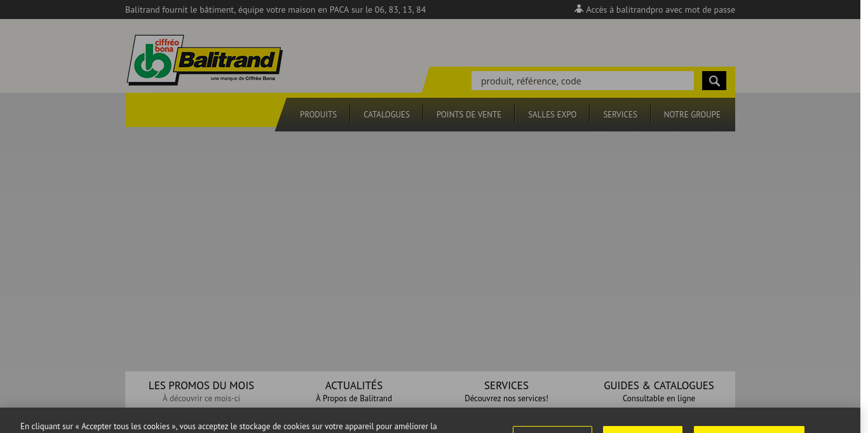
Task: Click the green Ciffréo Bona emblem
Action: click(153, 61)
